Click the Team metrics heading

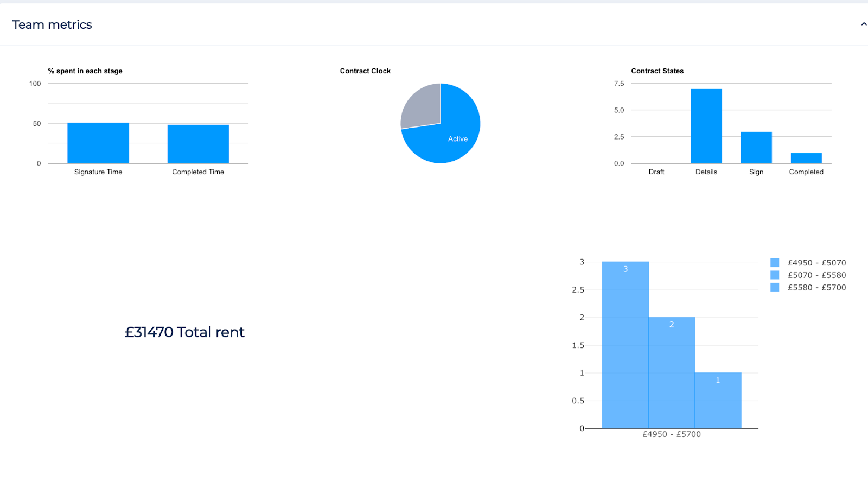coord(52,25)
